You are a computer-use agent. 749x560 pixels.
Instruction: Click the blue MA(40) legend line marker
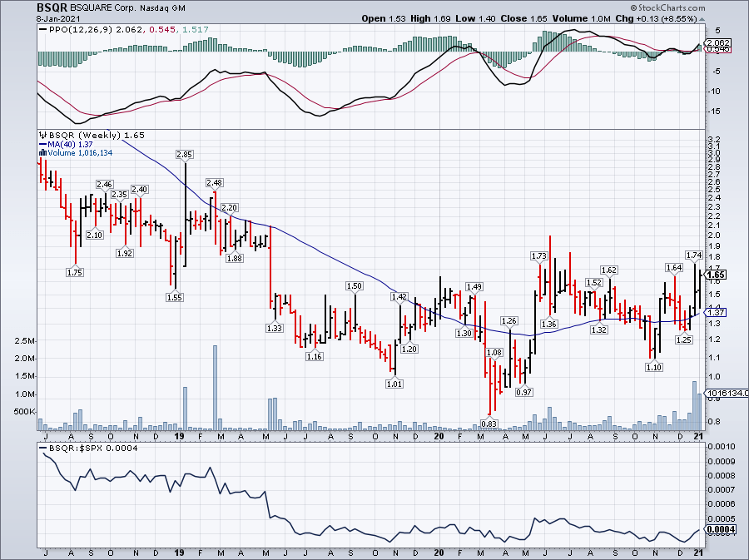[x=42, y=144]
